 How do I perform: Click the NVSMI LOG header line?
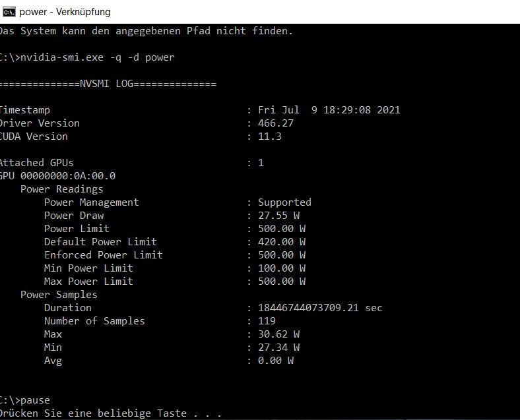click(x=108, y=84)
